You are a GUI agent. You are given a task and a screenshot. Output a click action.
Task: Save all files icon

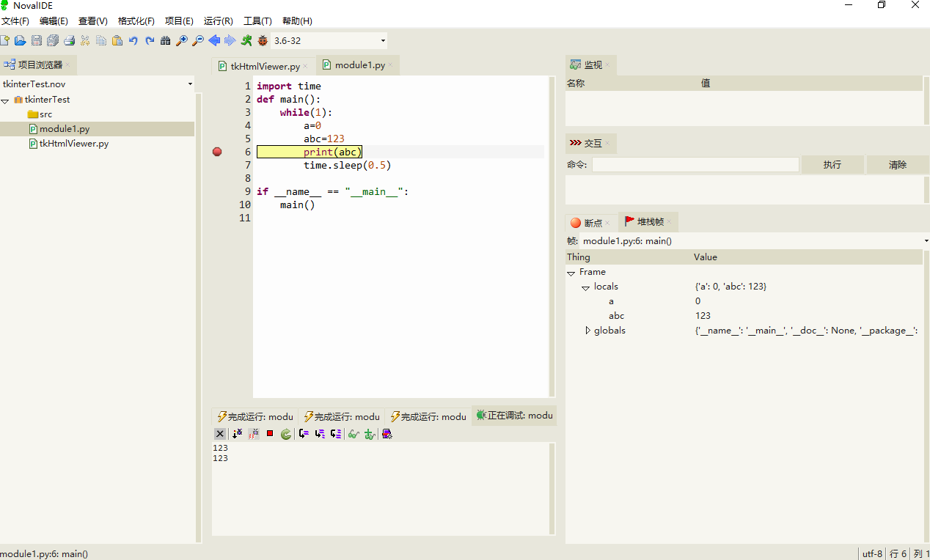point(53,40)
